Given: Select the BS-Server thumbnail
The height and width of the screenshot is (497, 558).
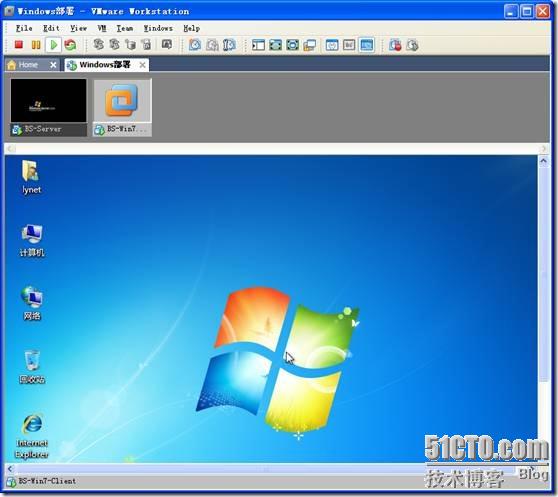Looking at the screenshot, I should pos(48,107).
